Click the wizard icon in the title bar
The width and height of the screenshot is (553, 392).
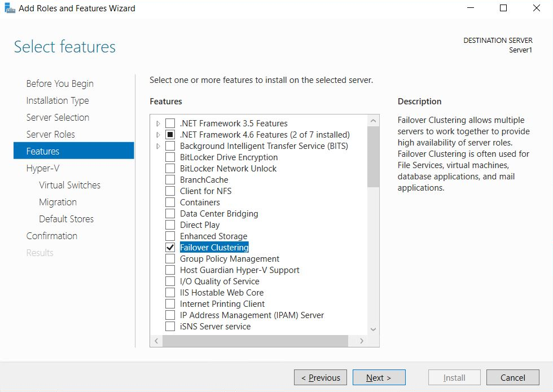[9, 8]
